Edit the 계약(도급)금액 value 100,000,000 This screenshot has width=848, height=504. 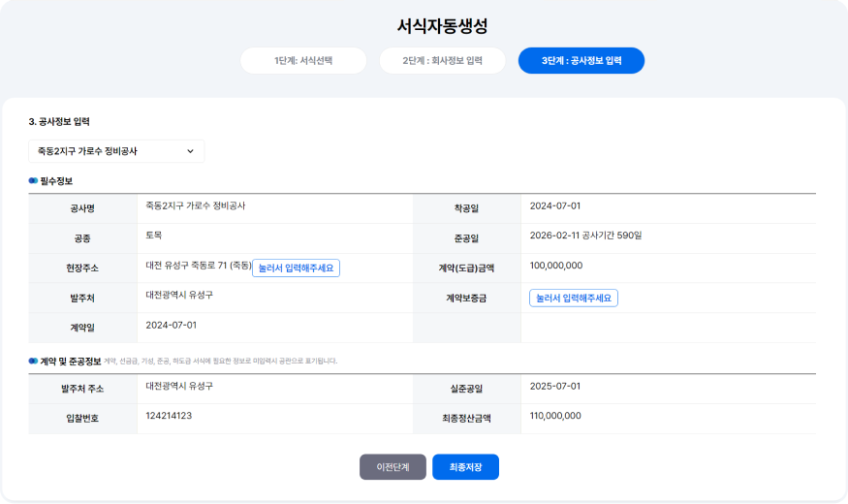556,266
